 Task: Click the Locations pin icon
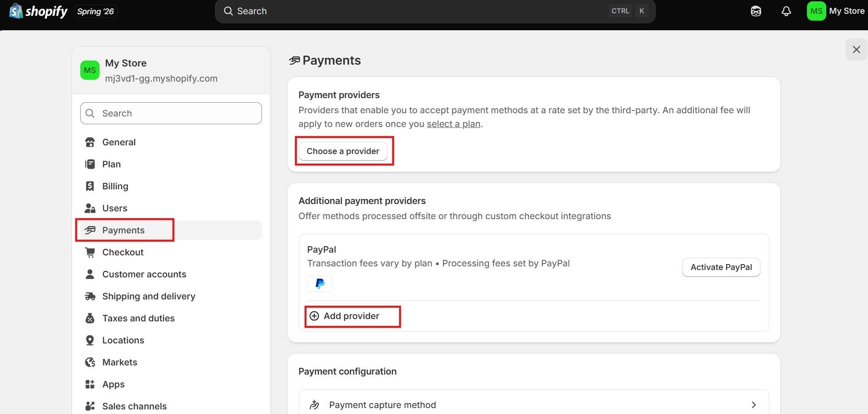(90, 340)
